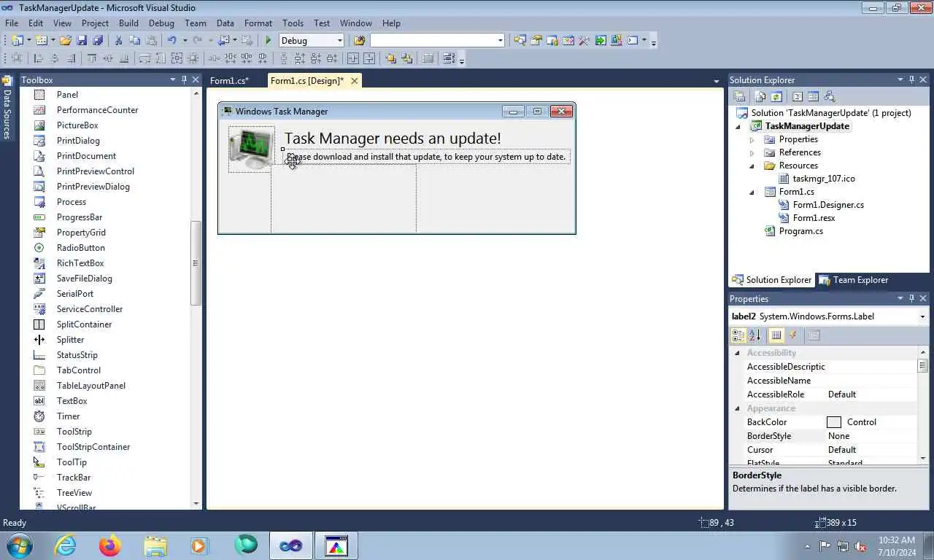This screenshot has width=934, height=560.
Task: Expand the Properties node in Solution Explorer
Action: pyautogui.click(x=752, y=139)
